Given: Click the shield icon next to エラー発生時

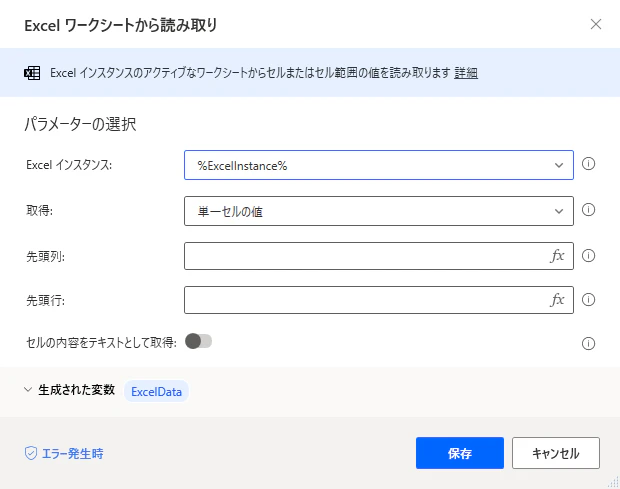Looking at the screenshot, I should 31,453.
